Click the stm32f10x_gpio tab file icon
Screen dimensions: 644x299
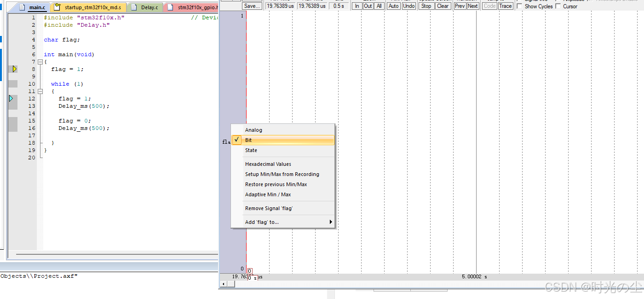point(171,7)
